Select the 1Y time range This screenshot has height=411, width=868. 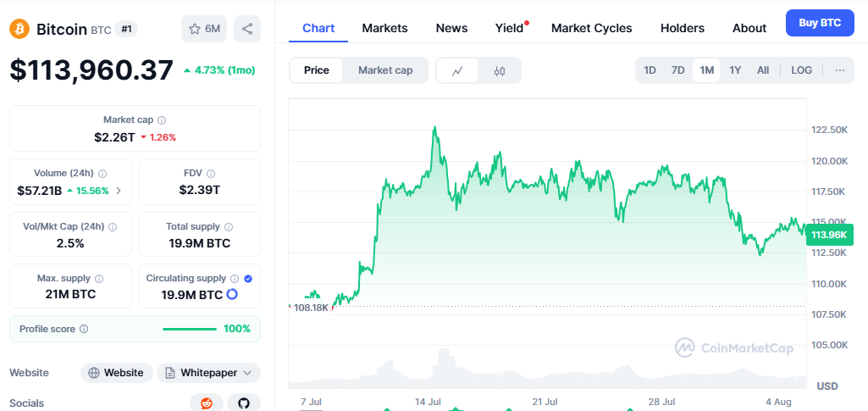click(x=735, y=70)
